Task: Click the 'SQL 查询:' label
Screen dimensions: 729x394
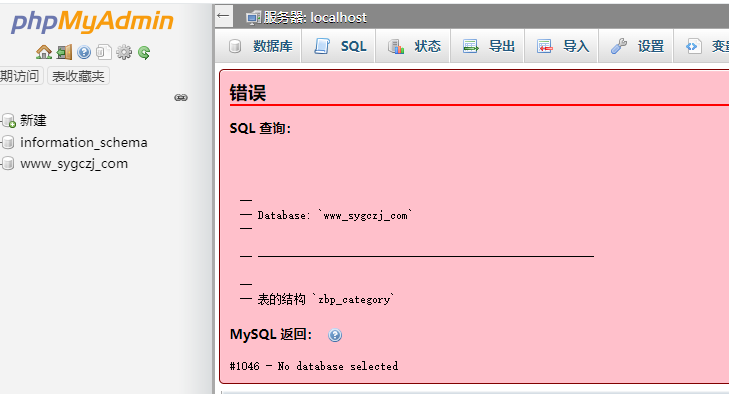Action: coord(260,128)
